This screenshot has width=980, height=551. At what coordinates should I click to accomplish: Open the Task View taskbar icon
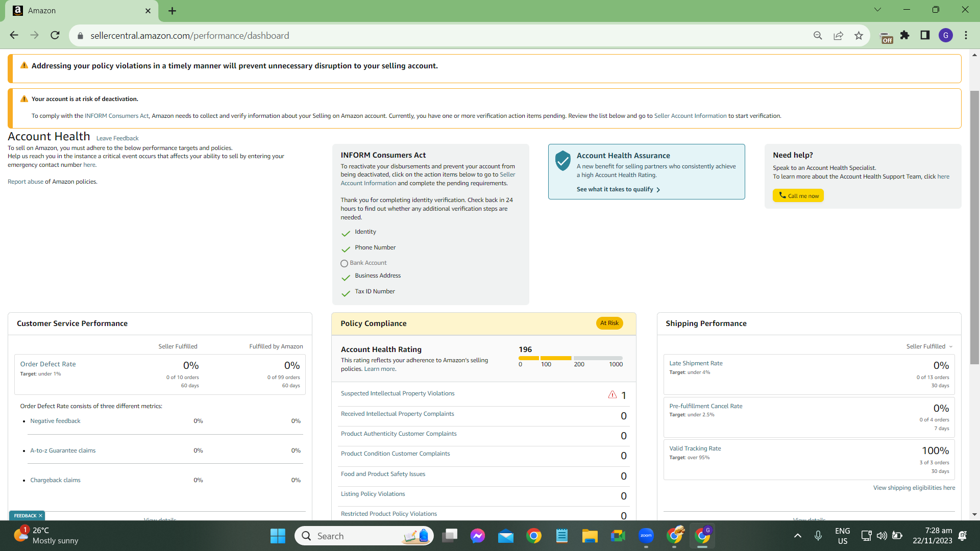[x=450, y=536]
